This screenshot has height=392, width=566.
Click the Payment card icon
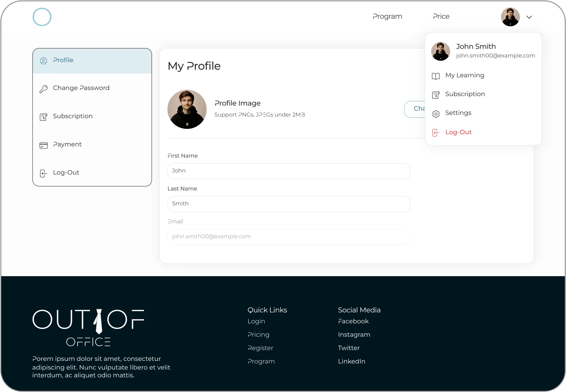pos(44,145)
